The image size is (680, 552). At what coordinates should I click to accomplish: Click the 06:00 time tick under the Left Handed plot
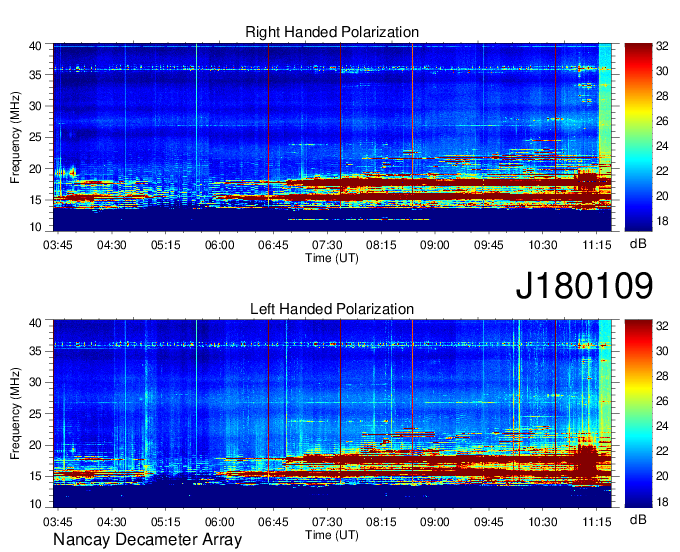(x=219, y=522)
